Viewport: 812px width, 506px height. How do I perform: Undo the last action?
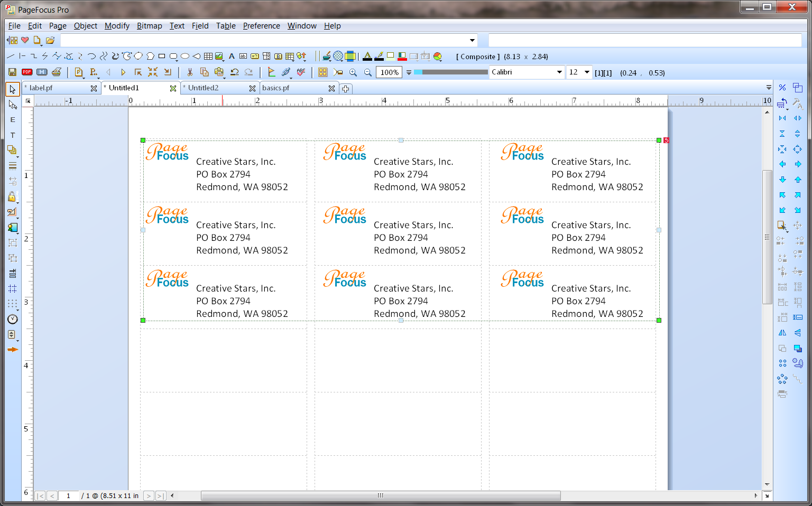click(234, 72)
